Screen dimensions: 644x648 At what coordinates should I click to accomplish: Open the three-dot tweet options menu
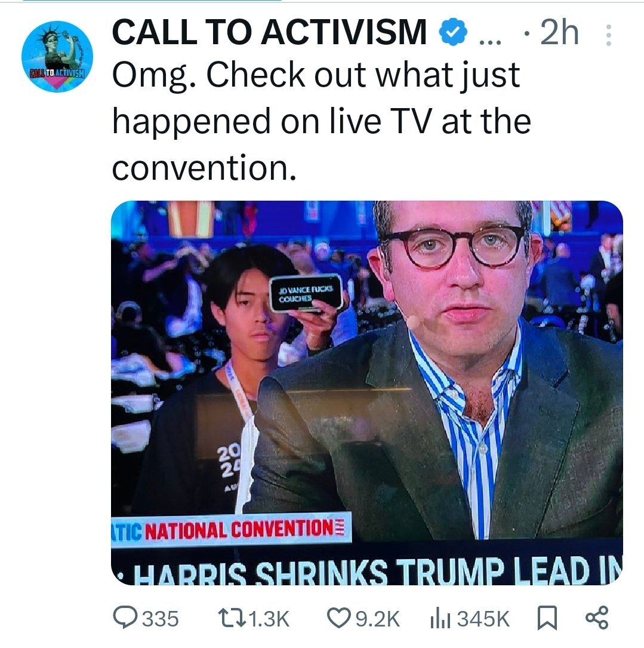608,35
